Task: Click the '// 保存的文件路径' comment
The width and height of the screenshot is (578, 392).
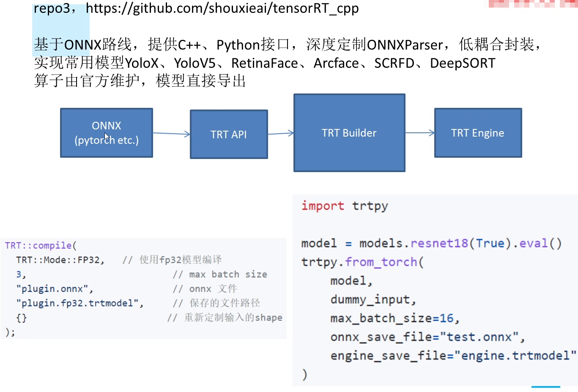Action: [216, 303]
